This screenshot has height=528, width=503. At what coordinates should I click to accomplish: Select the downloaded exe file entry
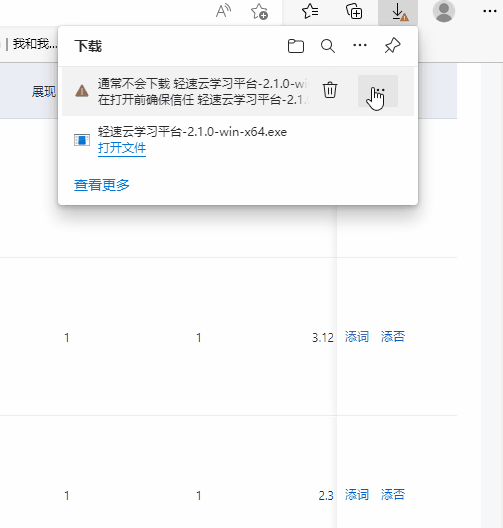pos(238,140)
